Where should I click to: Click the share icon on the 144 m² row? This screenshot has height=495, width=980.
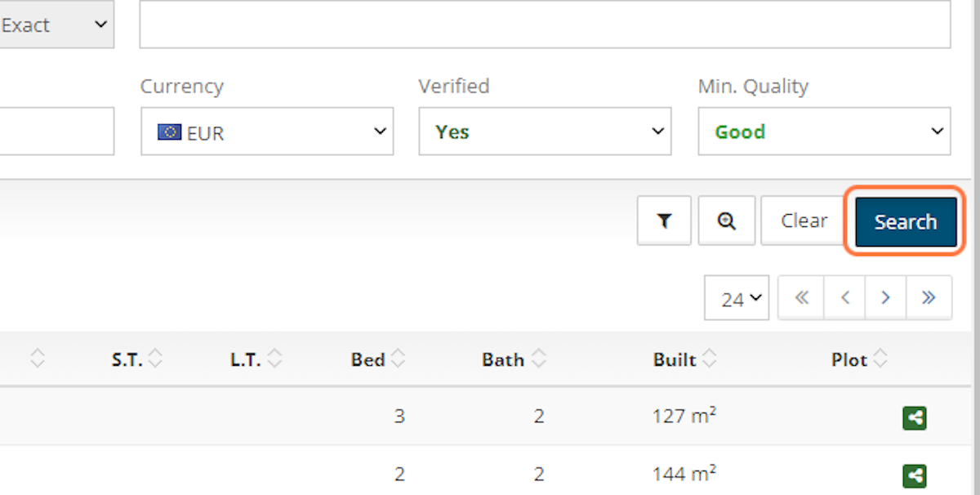915,475
